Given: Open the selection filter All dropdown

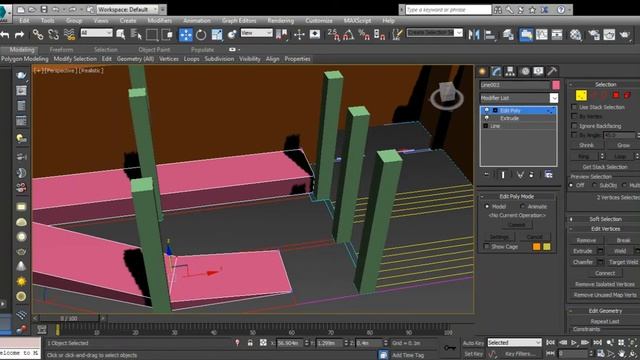Looking at the screenshot, I should coord(96,33).
